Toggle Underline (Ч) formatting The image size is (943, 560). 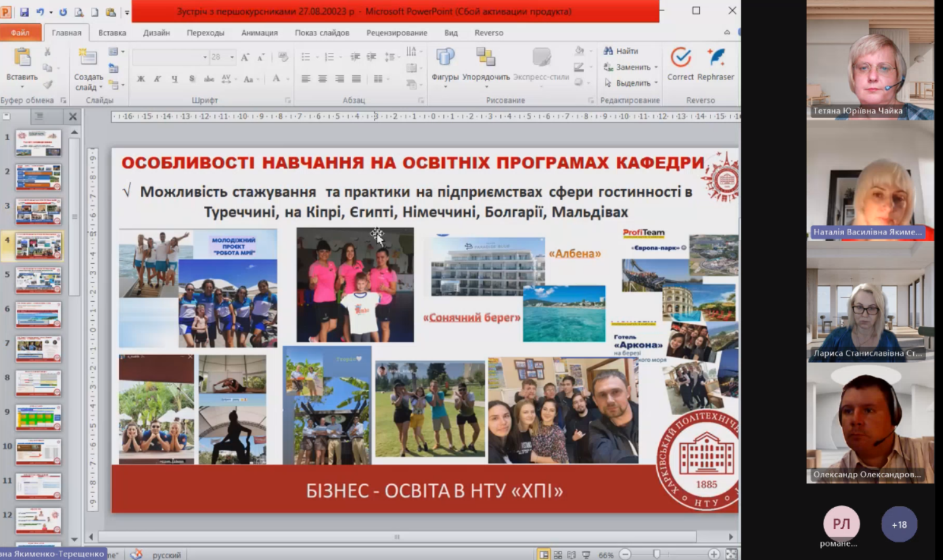coord(174,79)
